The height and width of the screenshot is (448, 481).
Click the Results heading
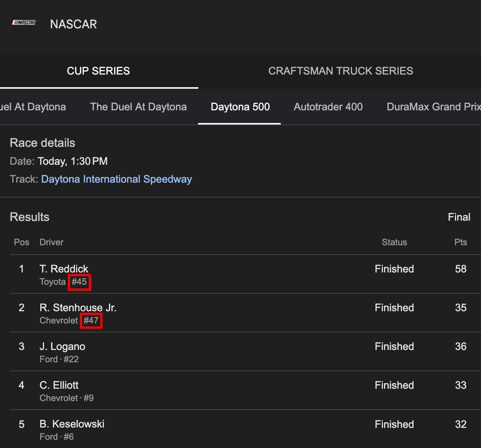[x=29, y=217]
